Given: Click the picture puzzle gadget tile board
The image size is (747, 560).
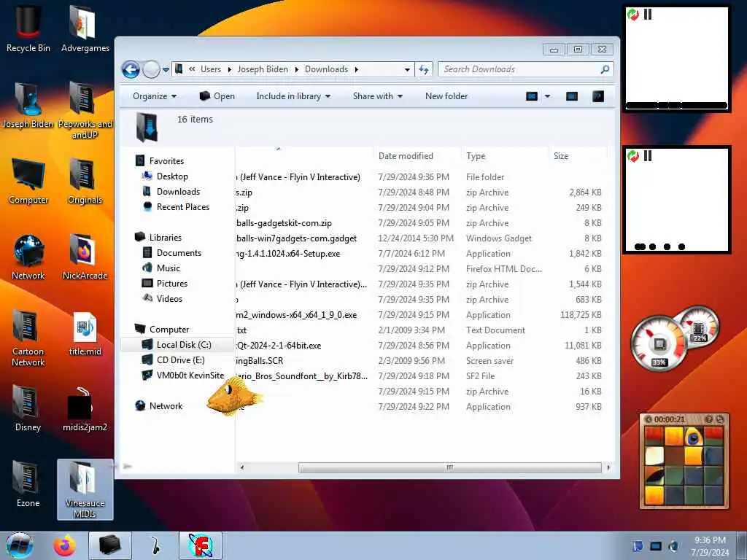Looking at the screenshot, I should point(684,467).
